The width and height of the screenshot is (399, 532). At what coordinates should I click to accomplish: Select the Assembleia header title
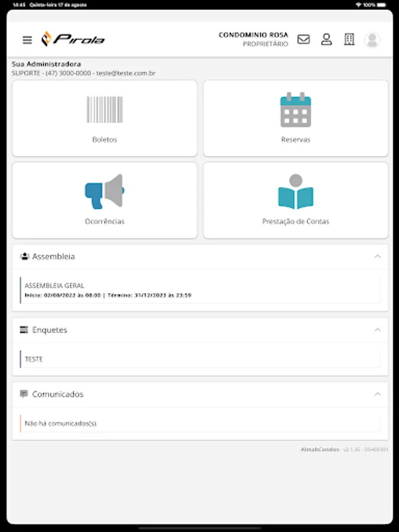click(x=54, y=257)
